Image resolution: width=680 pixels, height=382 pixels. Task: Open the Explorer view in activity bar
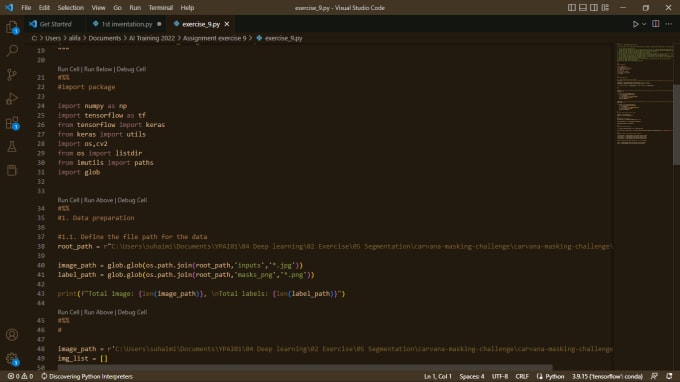[x=12, y=27]
